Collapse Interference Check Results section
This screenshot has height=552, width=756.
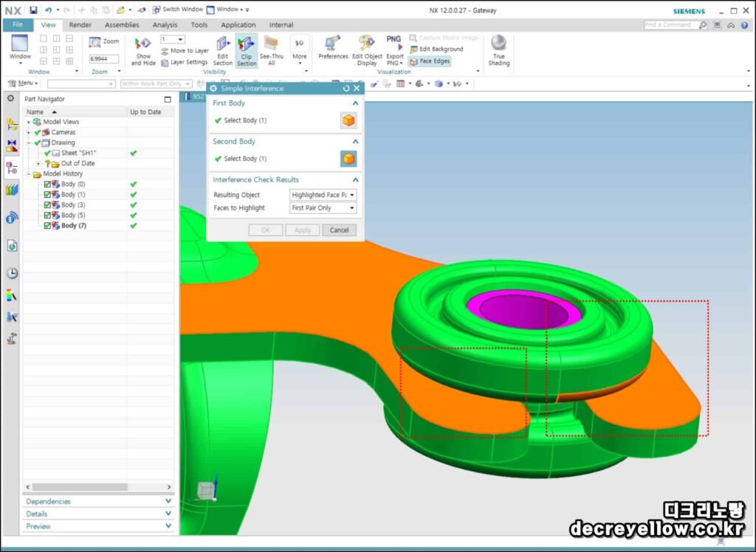(355, 179)
